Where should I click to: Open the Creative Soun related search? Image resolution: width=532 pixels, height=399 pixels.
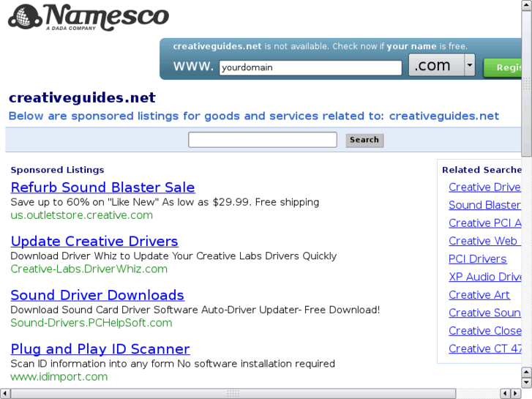(485, 313)
